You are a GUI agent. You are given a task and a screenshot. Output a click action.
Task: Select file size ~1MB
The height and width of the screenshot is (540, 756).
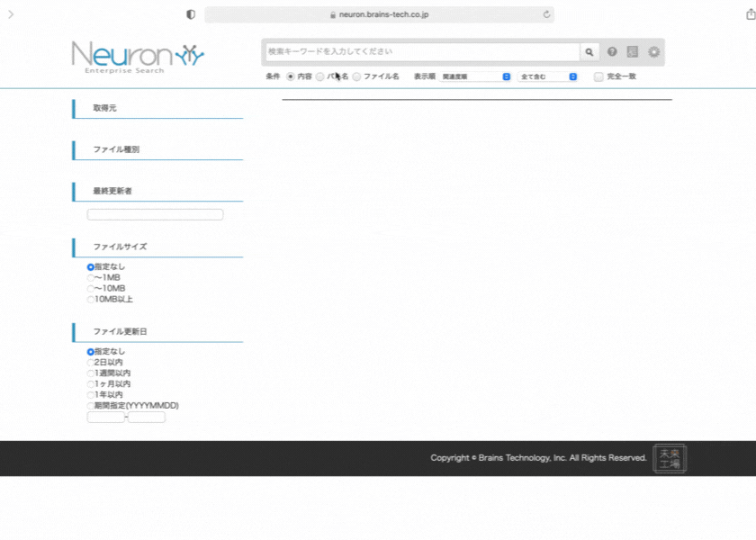pos(91,278)
